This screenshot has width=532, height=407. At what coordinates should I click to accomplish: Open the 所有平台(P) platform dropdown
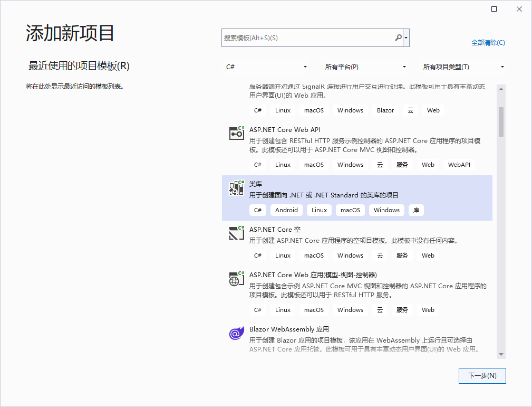365,67
